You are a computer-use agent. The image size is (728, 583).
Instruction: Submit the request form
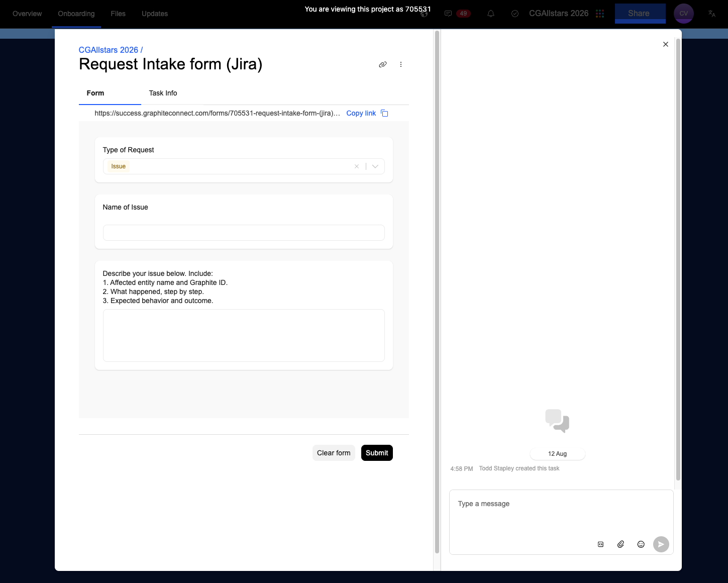click(x=377, y=453)
